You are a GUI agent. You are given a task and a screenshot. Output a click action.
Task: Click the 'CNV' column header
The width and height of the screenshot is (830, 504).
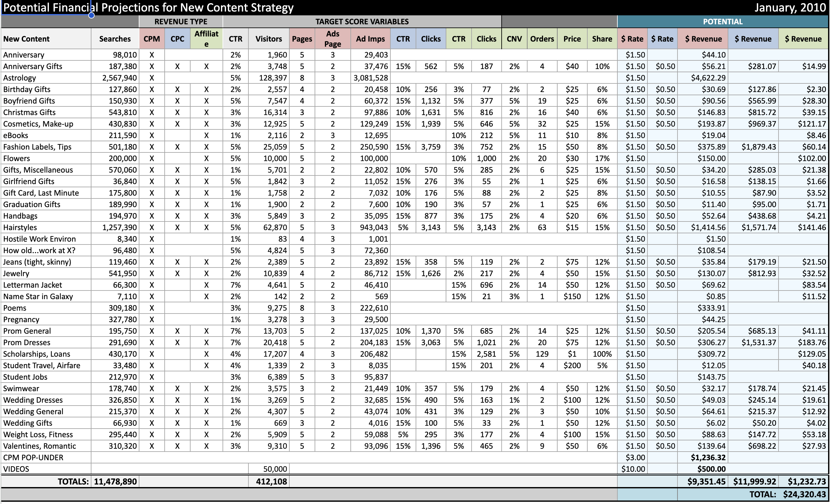[x=514, y=39]
